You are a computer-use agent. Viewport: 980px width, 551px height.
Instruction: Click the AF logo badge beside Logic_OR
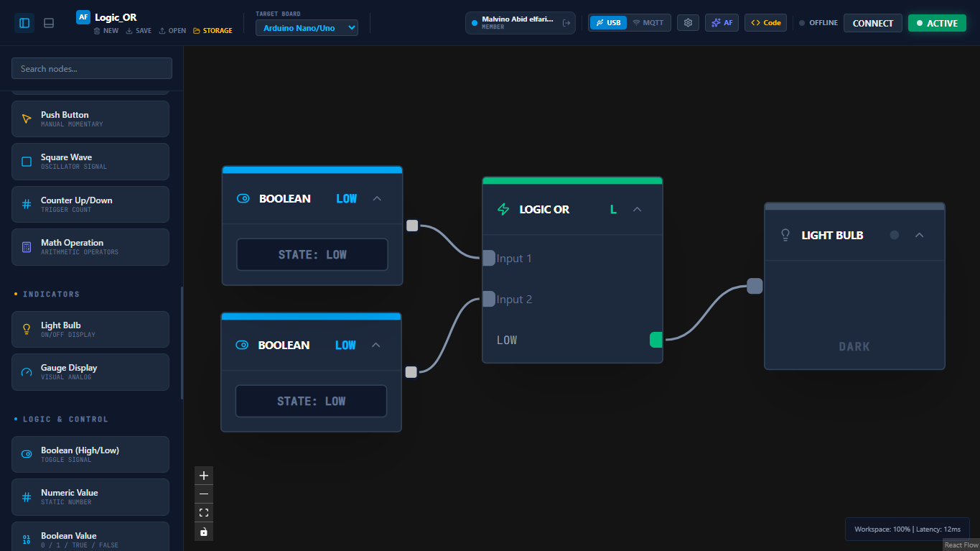click(83, 17)
